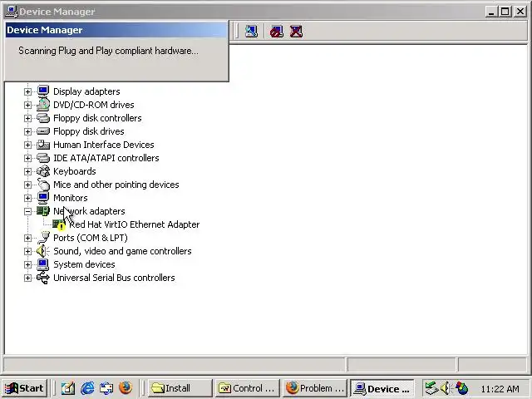532x399 pixels.
Task: Click the Uninstall device toolbar icon
Action: click(296, 32)
